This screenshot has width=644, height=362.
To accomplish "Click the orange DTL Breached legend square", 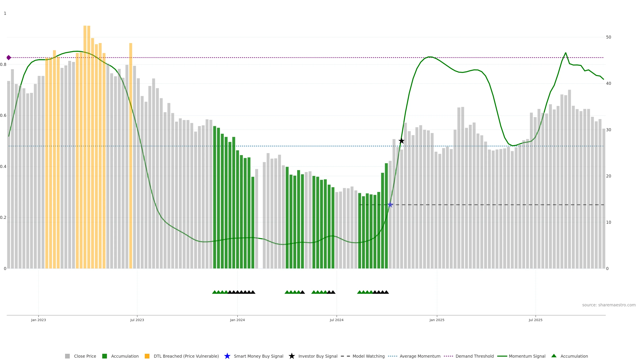I will tap(147, 356).
